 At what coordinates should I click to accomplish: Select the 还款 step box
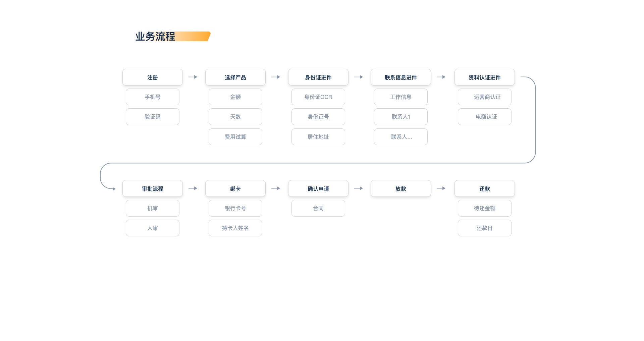coord(485,188)
